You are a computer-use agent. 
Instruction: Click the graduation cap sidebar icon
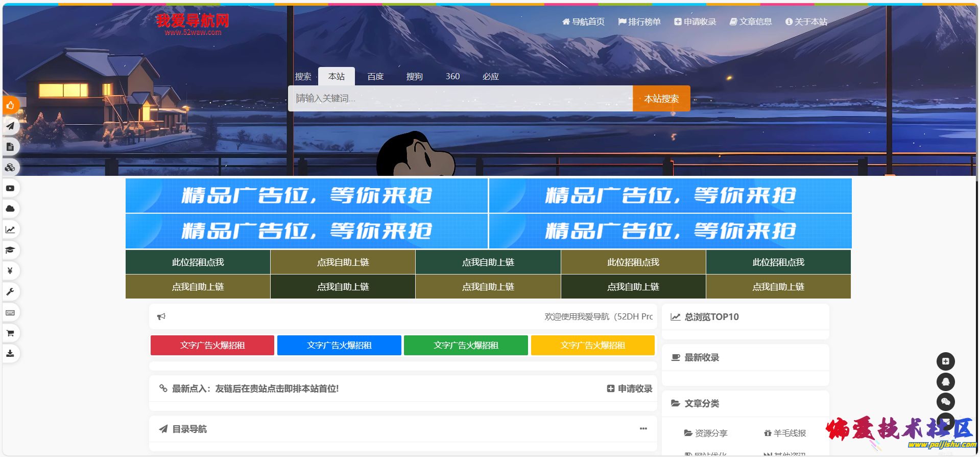(10, 250)
